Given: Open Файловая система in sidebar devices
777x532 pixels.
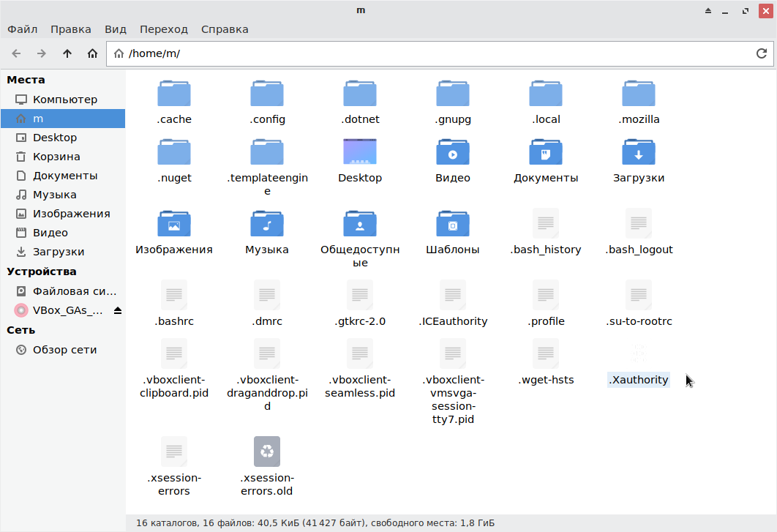Looking at the screenshot, I should coord(75,291).
